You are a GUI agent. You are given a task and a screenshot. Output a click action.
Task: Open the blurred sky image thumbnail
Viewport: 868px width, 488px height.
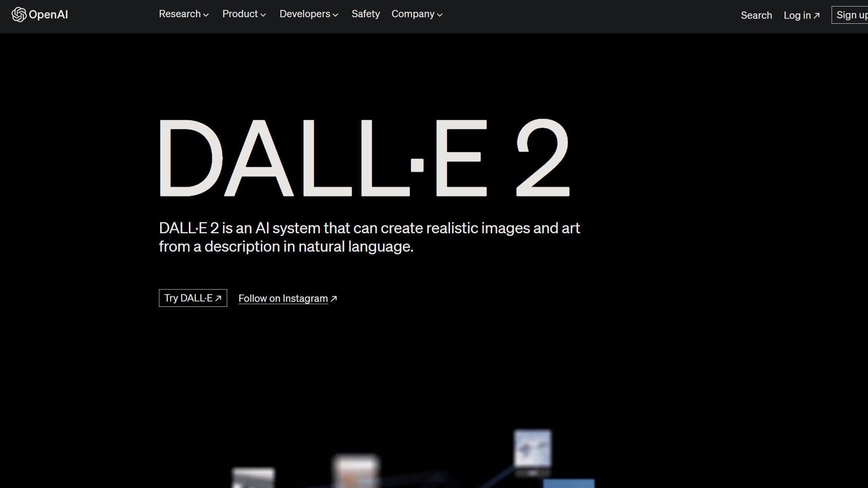point(533,449)
